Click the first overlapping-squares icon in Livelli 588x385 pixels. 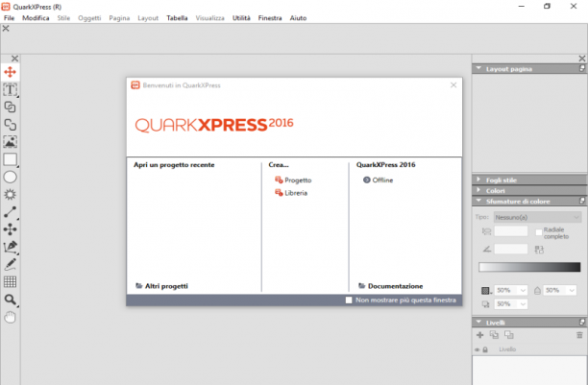pos(494,335)
